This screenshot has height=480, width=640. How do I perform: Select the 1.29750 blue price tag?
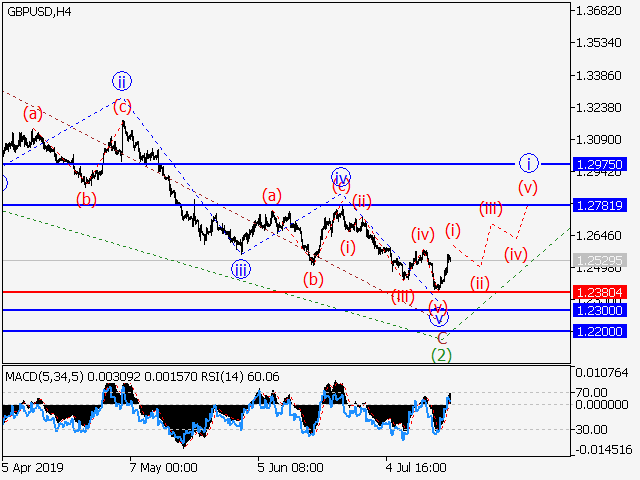(x=600, y=164)
